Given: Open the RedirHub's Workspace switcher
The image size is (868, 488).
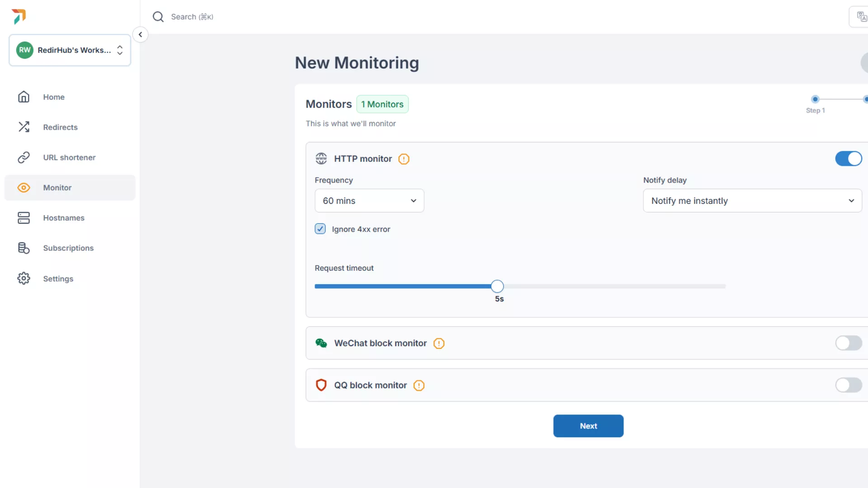Looking at the screenshot, I should click(70, 50).
